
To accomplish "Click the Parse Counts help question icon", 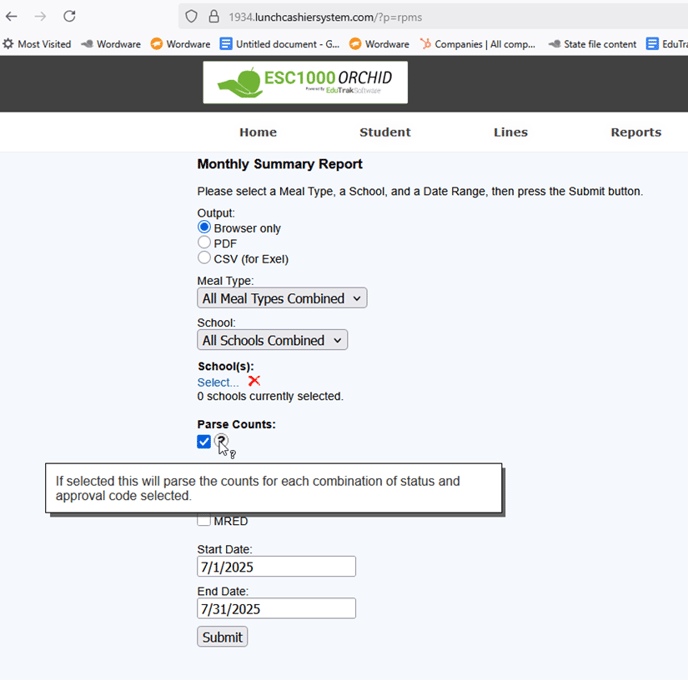I will 221,441.
